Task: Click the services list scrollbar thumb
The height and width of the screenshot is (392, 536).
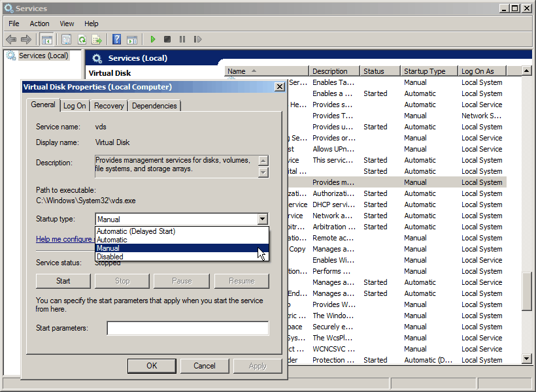Action: point(527,291)
